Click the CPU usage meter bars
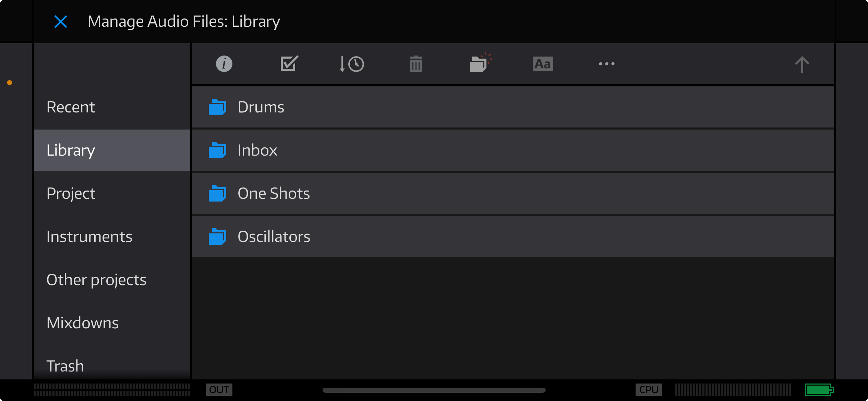The height and width of the screenshot is (401, 868). tap(733, 390)
